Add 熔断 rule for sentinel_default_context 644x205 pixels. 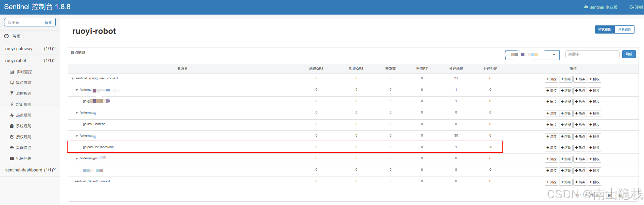(566, 182)
